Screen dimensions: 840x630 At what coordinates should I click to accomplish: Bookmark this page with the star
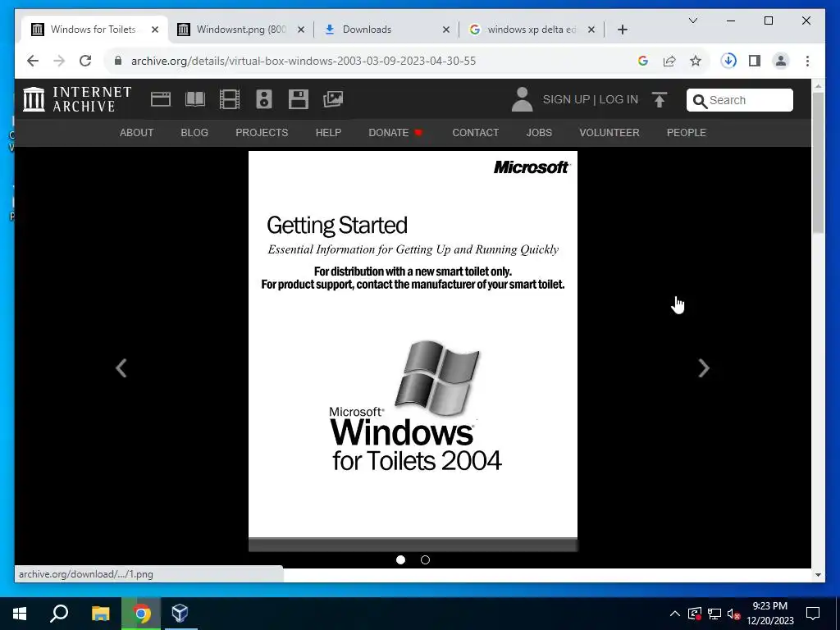[696, 61]
